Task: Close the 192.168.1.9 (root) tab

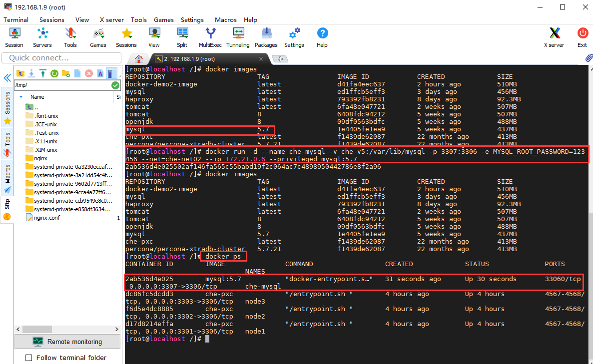Action: (x=261, y=58)
